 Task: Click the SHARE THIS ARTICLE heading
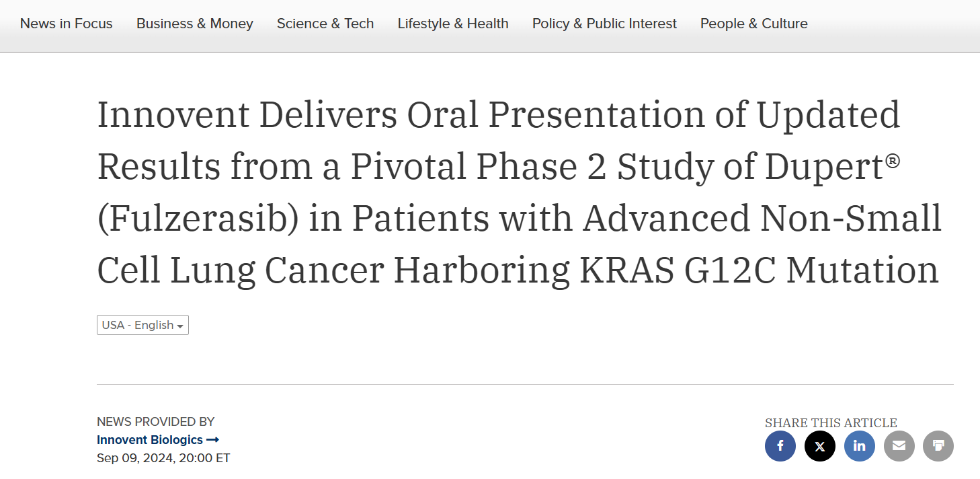[831, 422]
